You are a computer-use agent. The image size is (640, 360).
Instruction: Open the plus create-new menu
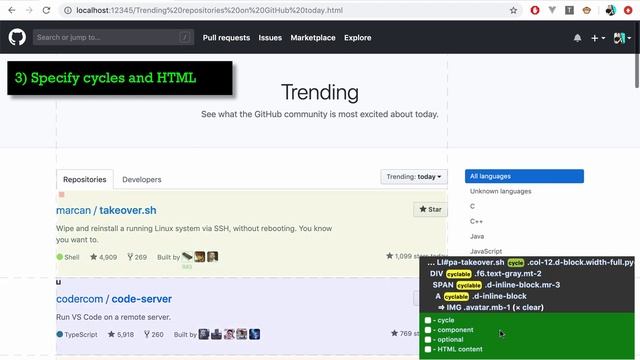coord(598,38)
